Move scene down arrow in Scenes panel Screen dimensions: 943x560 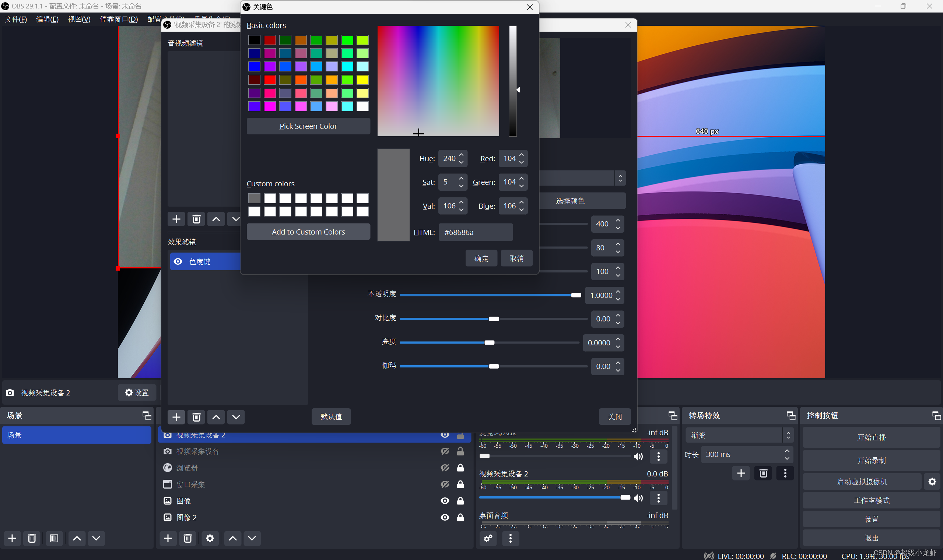(96, 538)
